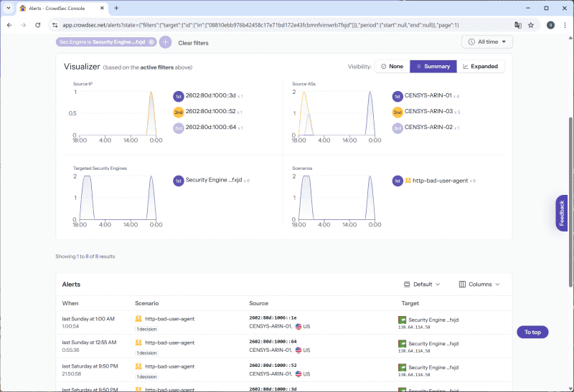Switch visualizer to Expanded view
The height and width of the screenshot is (392, 574).
[480, 67]
